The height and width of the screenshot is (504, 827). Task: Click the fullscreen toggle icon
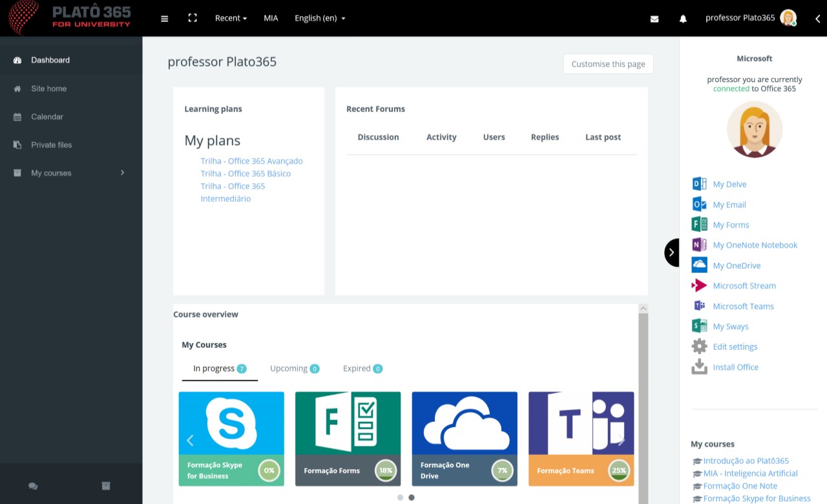pos(193,18)
